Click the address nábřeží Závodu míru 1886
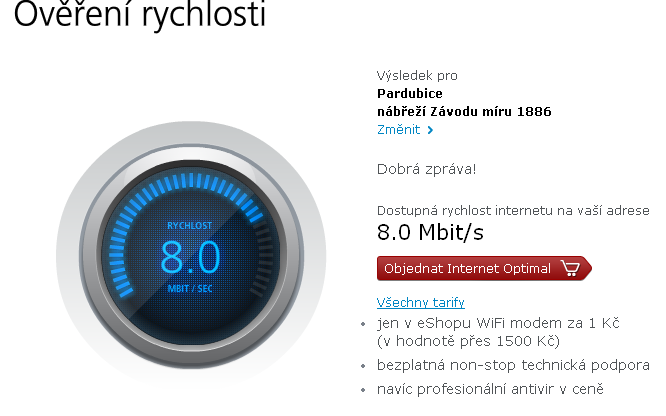This screenshot has height=416, width=666. coord(464,111)
